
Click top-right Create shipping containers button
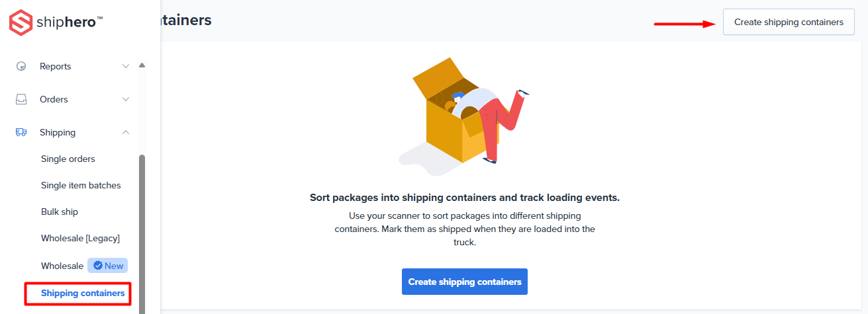(x=789, y=22)
